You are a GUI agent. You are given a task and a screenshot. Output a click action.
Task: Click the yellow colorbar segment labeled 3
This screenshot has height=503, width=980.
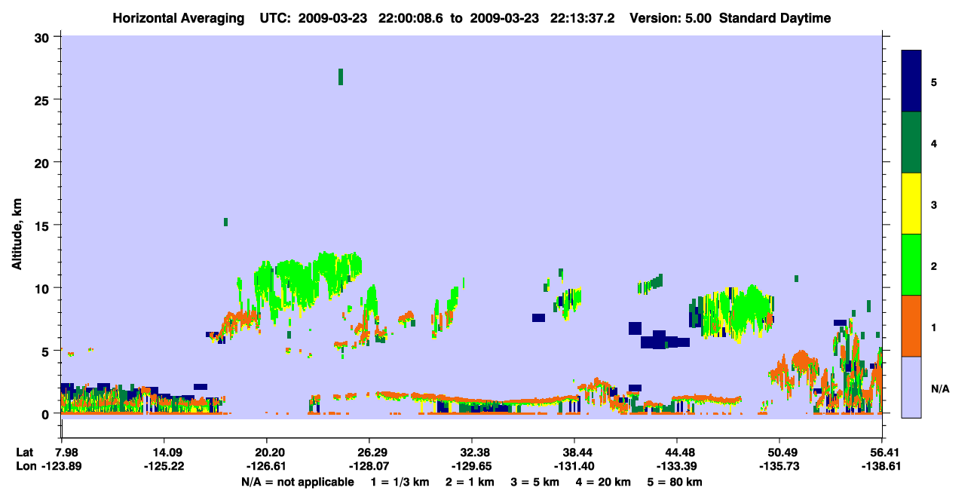(911, 204)
